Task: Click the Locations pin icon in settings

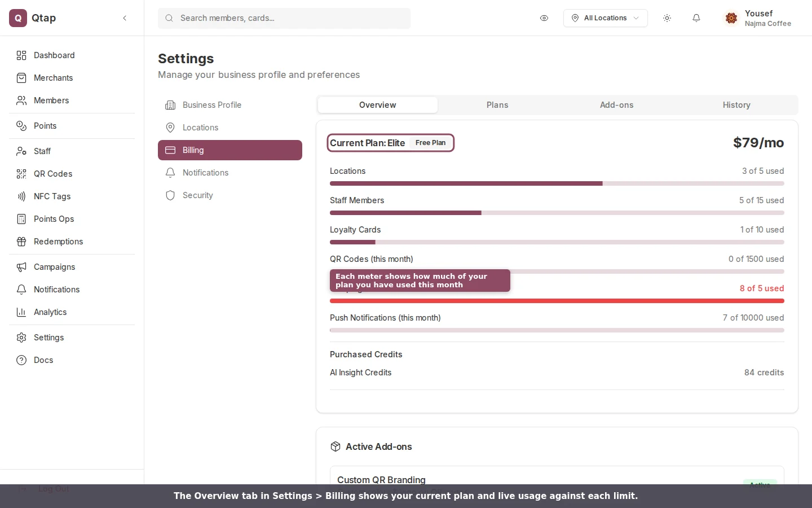Action: tap(170, 128)
